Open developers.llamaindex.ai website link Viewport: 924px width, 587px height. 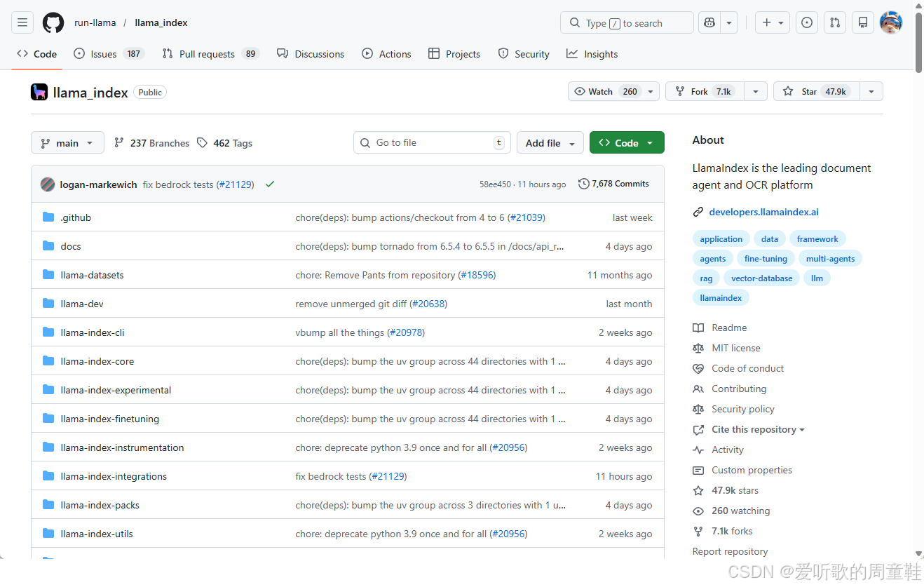[x=763, y=212]
